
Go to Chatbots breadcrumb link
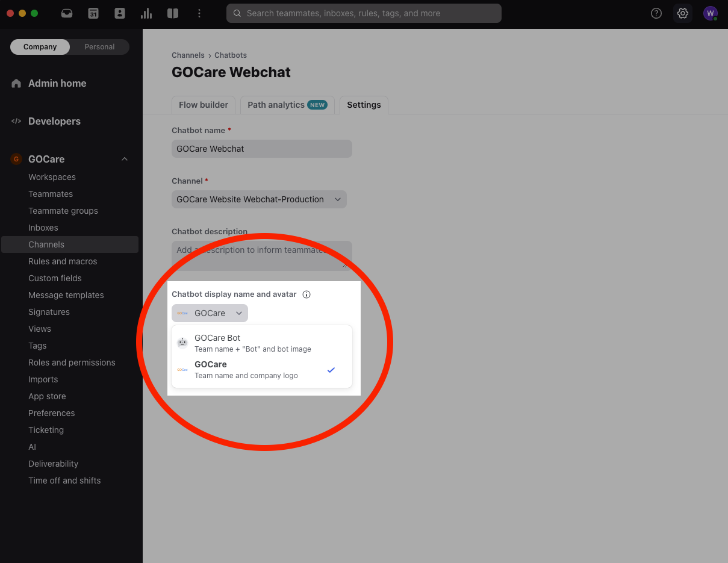click(231, 55)
